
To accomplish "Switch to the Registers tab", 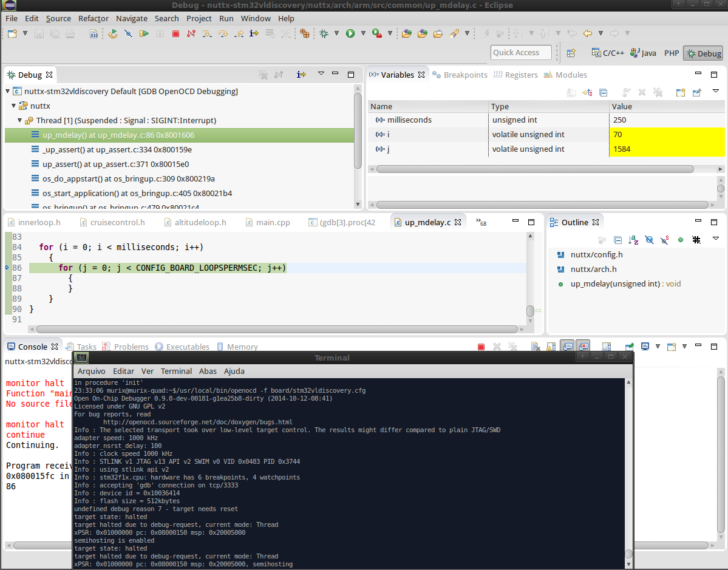I will [x=515, y=75].
